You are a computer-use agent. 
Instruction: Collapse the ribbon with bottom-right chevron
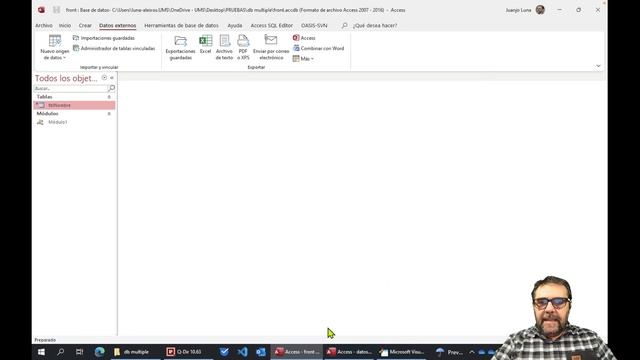tap(598, 66)
